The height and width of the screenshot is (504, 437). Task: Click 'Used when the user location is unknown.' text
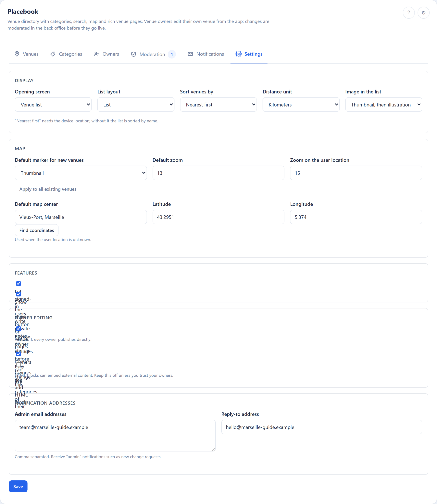point(53,239)
